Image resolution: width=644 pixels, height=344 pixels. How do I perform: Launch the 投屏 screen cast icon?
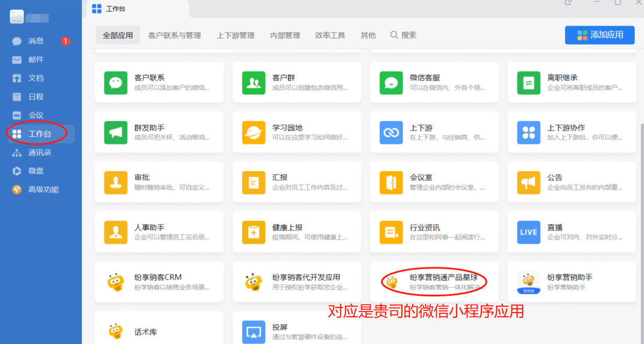[253, 332]
